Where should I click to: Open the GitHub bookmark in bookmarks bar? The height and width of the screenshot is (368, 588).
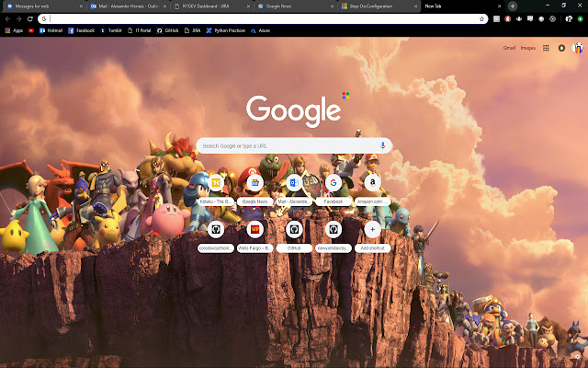(x=167, y=30)
